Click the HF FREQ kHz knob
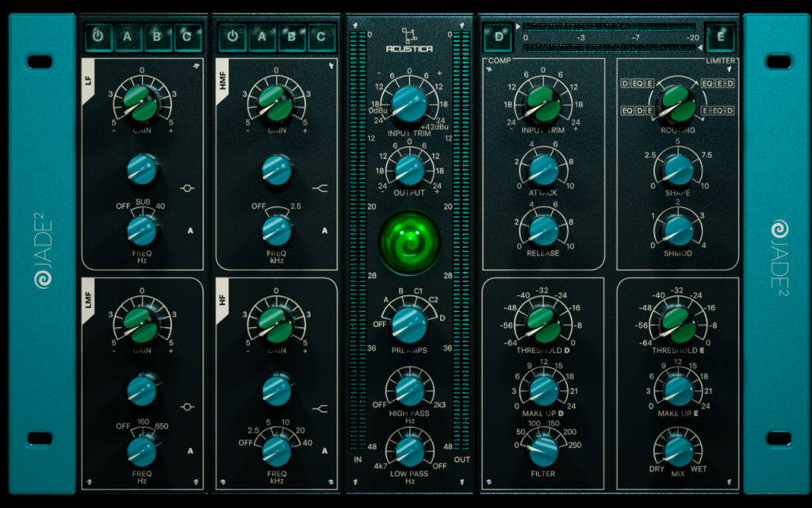Screen dimensions: 812x508 click(x=277, y=452)
